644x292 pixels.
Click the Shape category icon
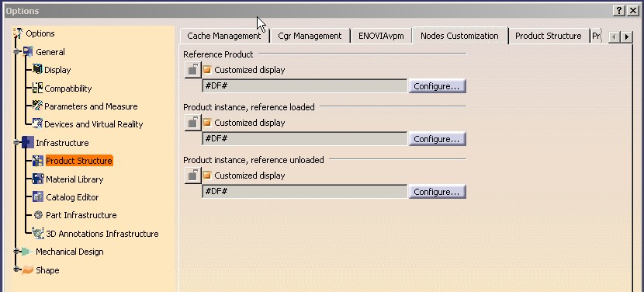pyautogui.click(x=27, y=269)
